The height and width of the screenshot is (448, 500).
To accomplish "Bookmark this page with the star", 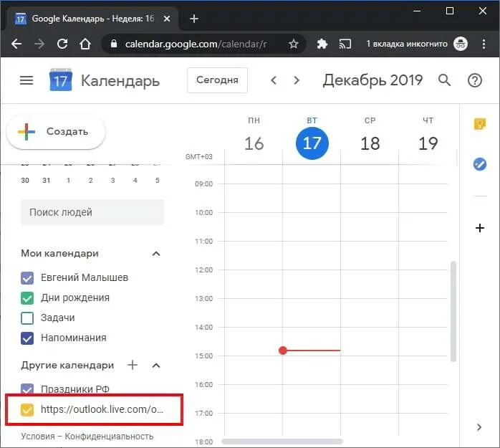I will point(294,44).
